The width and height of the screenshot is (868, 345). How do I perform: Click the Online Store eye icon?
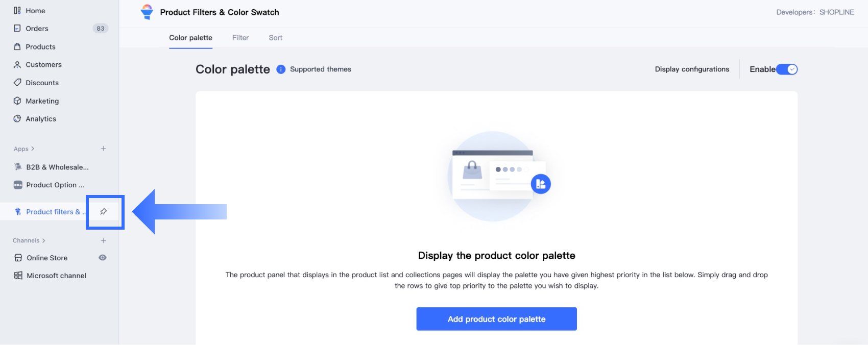103,258
